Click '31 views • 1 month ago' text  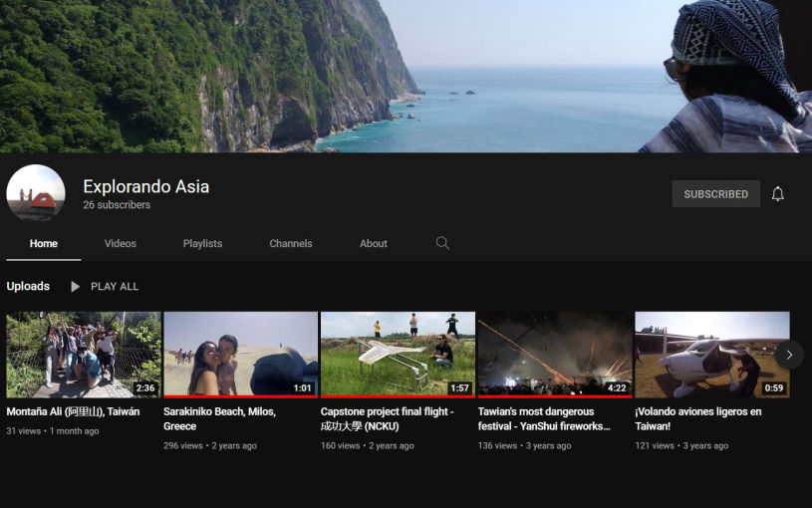[53, 431]
